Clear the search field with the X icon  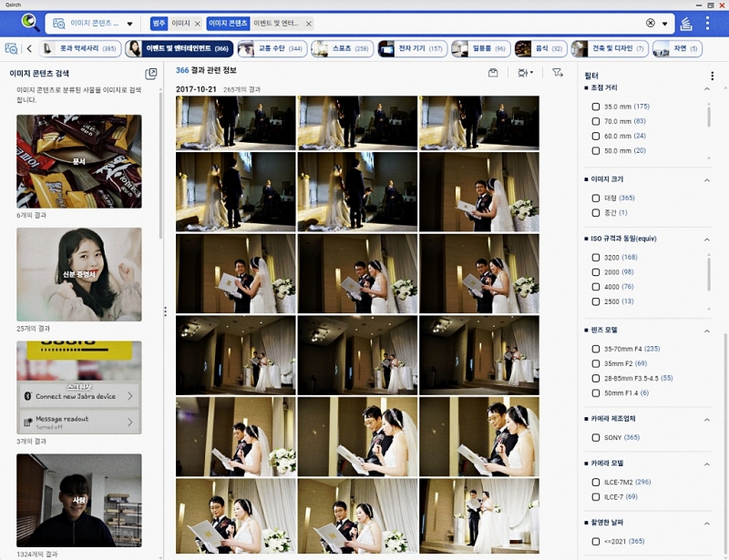[x=651, y=23]
